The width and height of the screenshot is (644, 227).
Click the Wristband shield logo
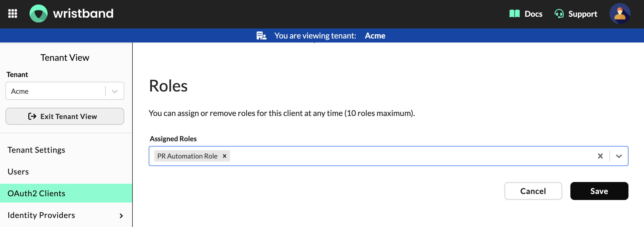39,13
